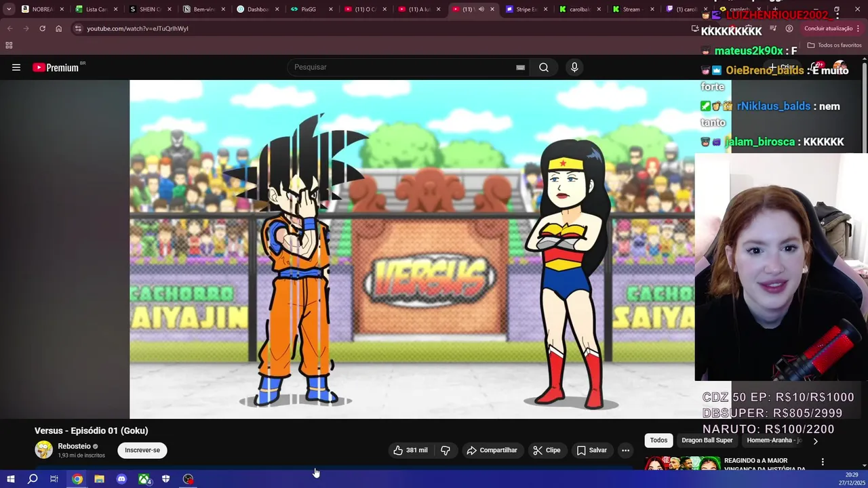Close the active YouTube tab

492,9
